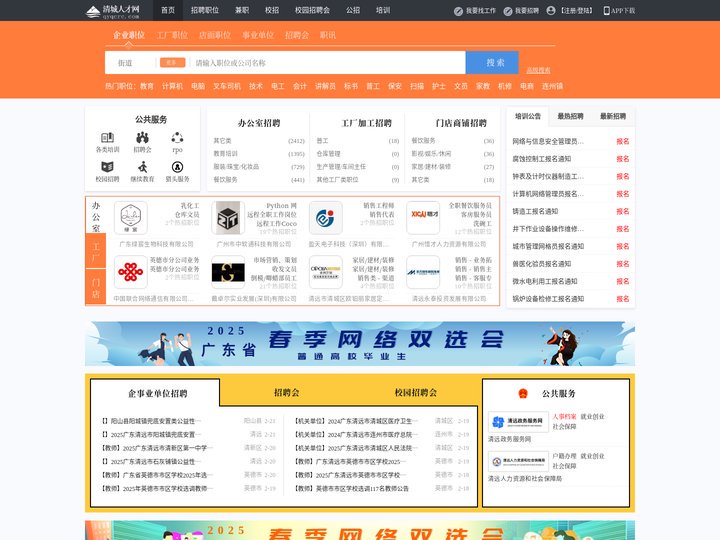The height and width of the screenshot is (540, 720).
Task: Switch to 工厂 vertical tab in company panel
Action: tap(96, 251)
